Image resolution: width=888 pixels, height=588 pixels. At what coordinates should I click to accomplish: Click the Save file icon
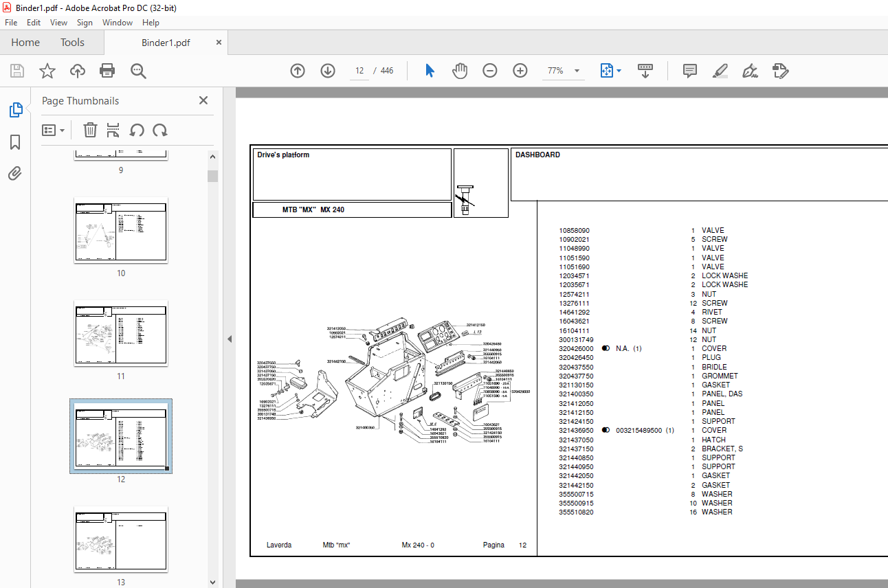(17, 71)
